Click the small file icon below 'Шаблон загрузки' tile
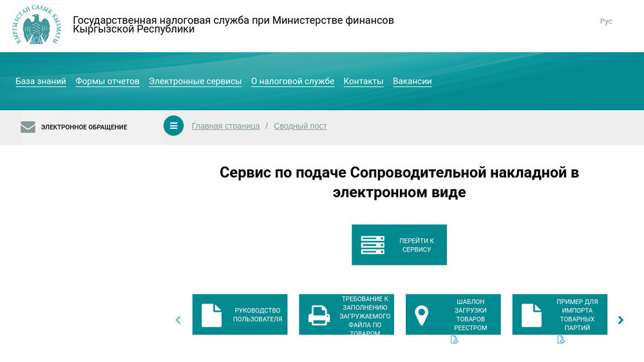 [x=454, y=340]
